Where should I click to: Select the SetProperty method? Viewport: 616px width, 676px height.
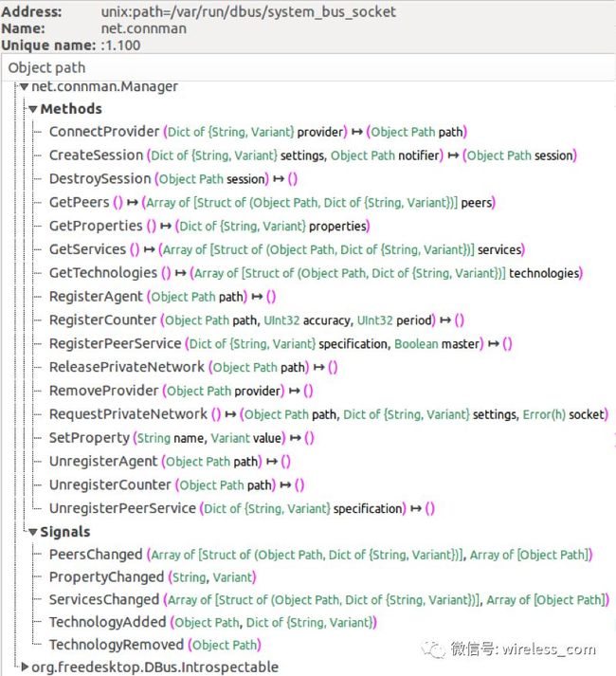181,438
